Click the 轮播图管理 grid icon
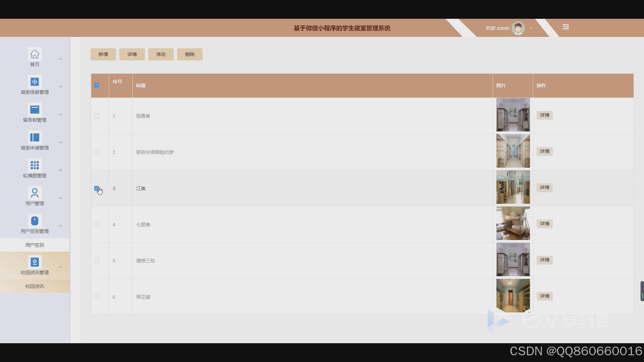The height and width of the screenshot is (362, 644). coord(35,165)
